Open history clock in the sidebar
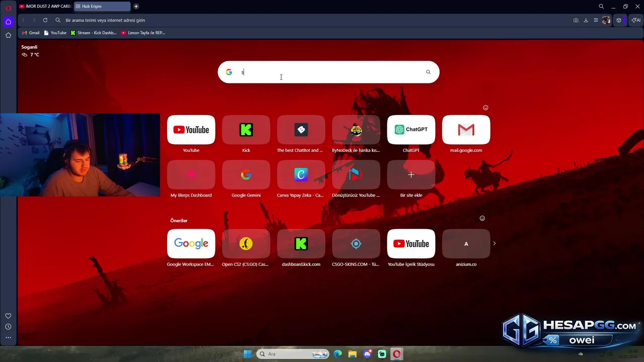This screenshot has height=362, width=644. (x=8, y=327)
